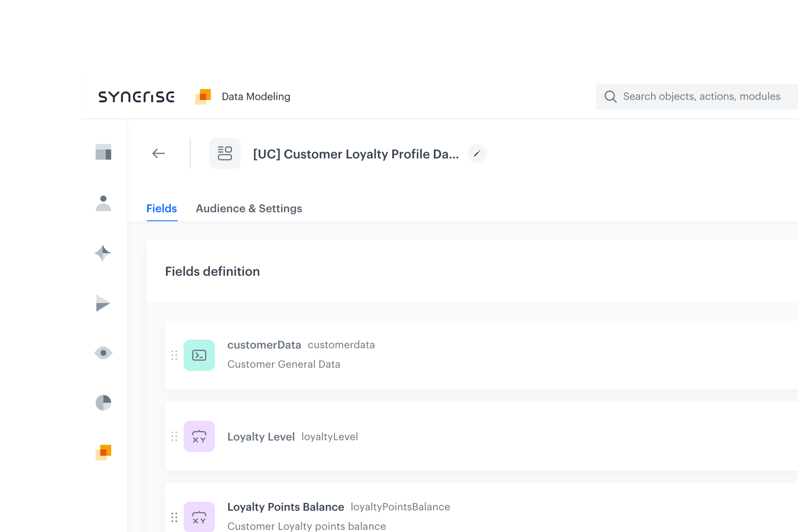
Task: Click the Synerise logo
Action: [136, 96]
